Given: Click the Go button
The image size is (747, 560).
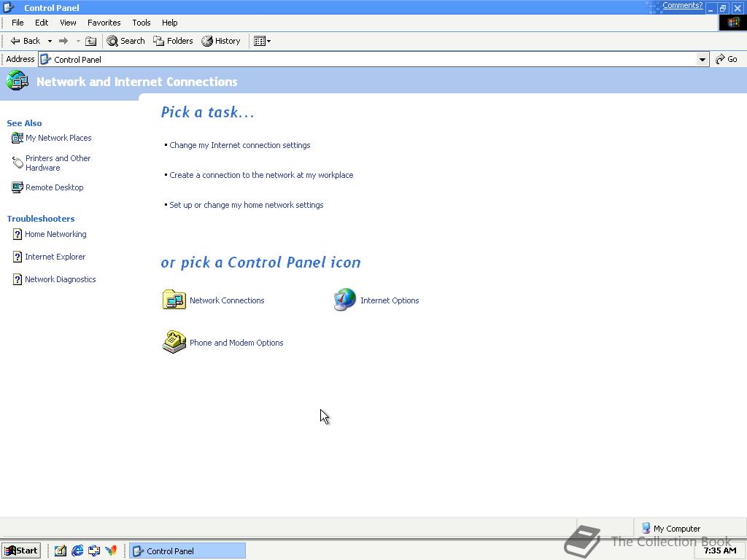Looking at the screenshot, I should 727,59.
